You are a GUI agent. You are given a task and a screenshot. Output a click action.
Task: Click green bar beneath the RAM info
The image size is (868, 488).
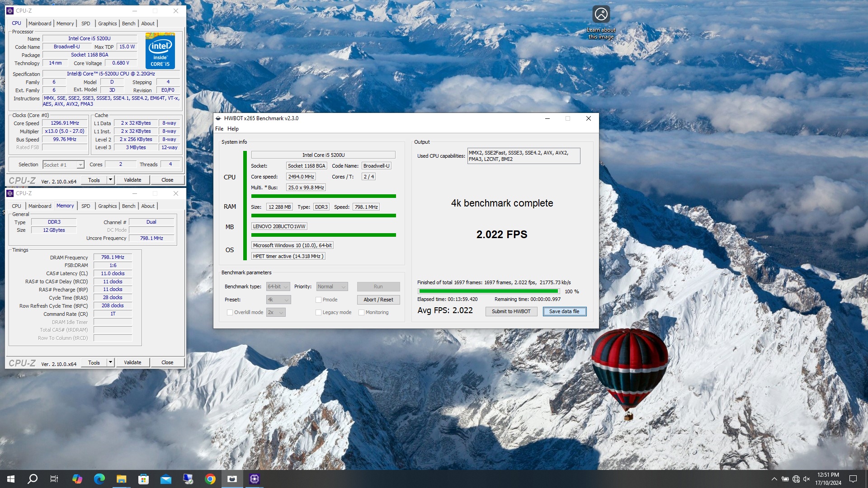click(x=324, y=216)
